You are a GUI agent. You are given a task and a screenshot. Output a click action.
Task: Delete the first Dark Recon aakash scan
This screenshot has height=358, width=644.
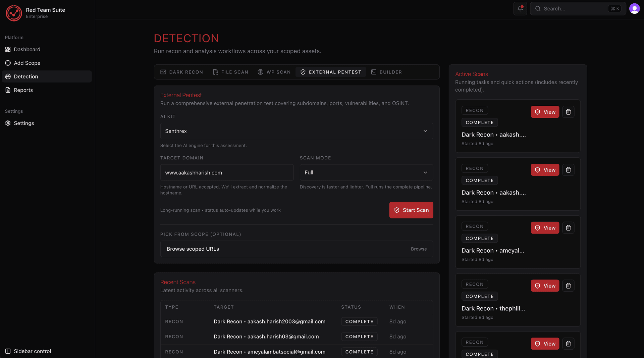pos(568,112)
